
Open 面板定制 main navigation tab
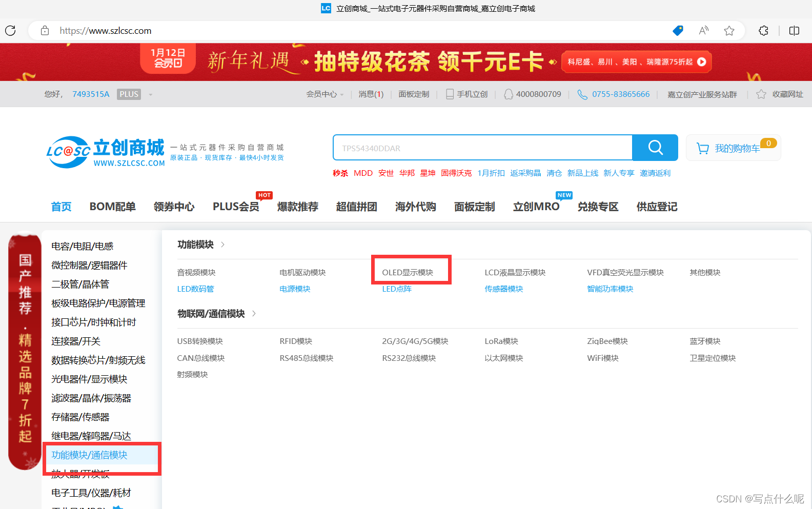(474, 207)
